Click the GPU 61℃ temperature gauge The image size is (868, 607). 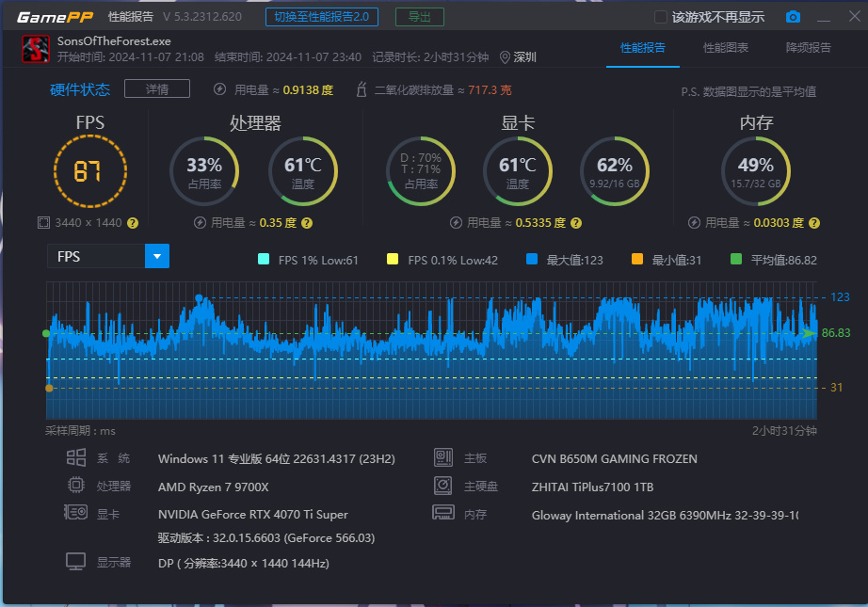pyautogui.click(x=518, y=171)
